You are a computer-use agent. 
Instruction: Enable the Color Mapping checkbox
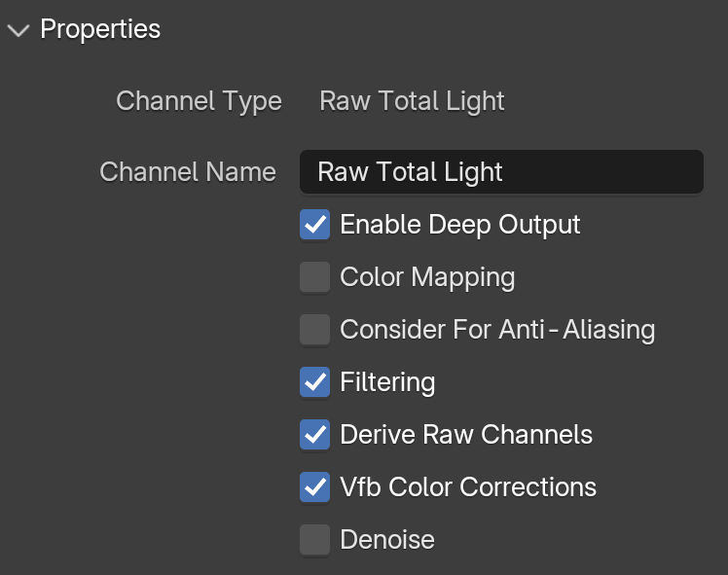coord(314,277)
